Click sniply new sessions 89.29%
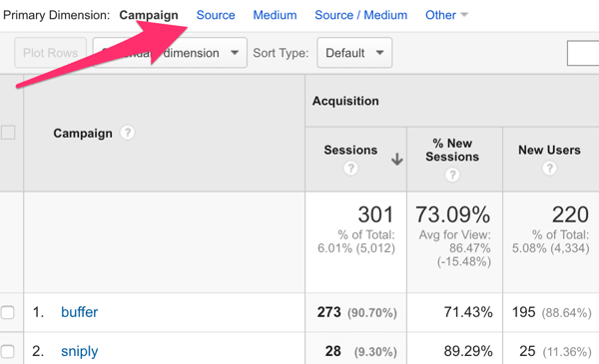599x364 pixels. click(468, 351)
